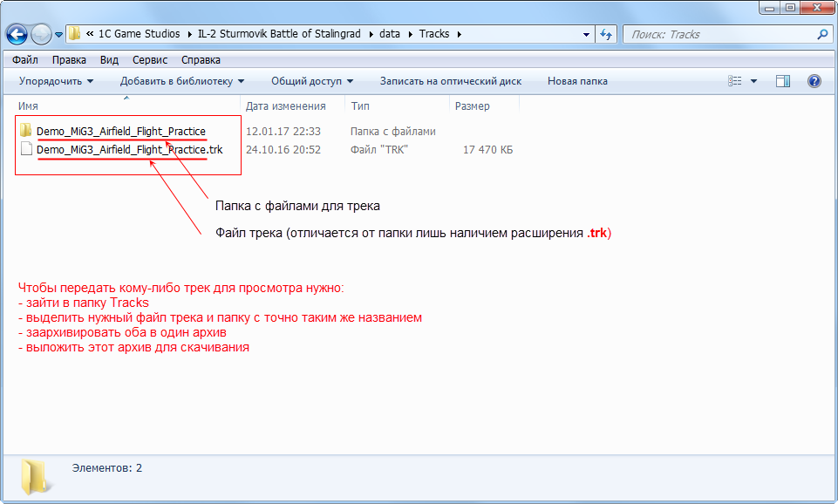838x504 pixels.
Task: Open Добавить в библиотеку dropdown
Action: (182, 81)
